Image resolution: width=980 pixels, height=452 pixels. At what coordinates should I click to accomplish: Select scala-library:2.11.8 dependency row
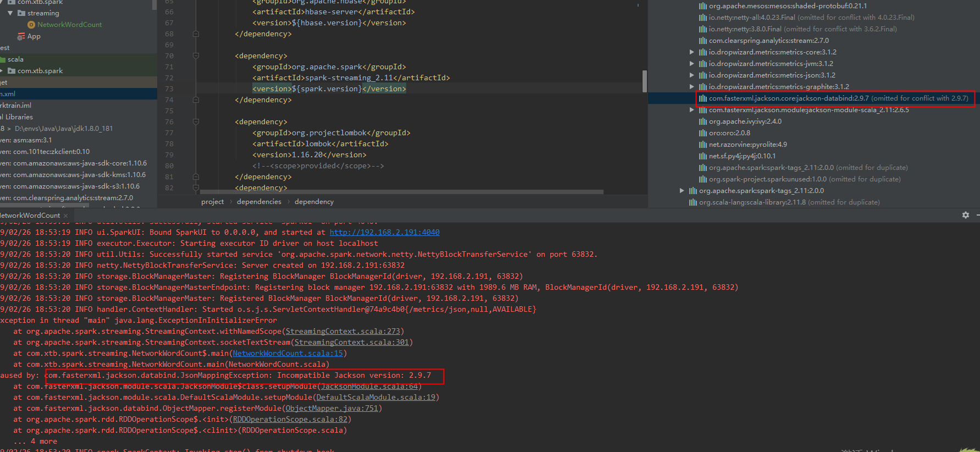[x=789, y=202]
